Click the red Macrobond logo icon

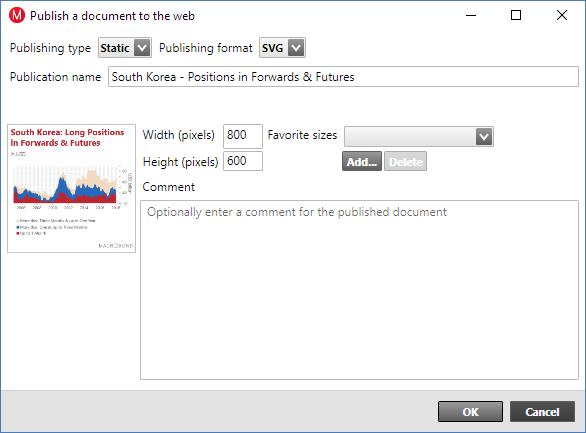tap(17, 16)
